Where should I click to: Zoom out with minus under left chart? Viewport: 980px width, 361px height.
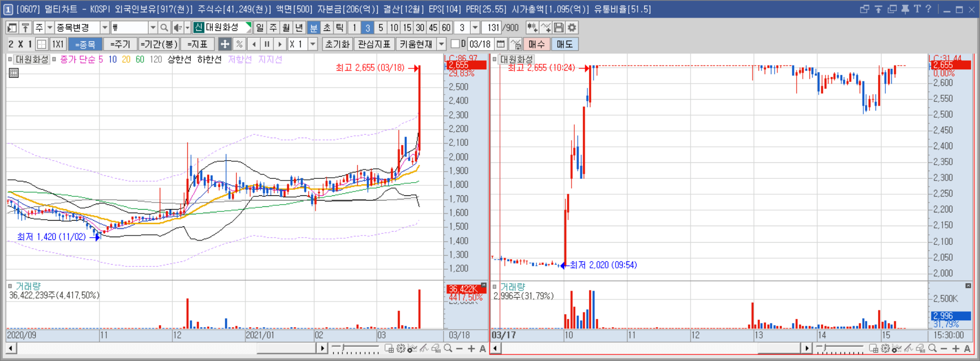(460, 348)
